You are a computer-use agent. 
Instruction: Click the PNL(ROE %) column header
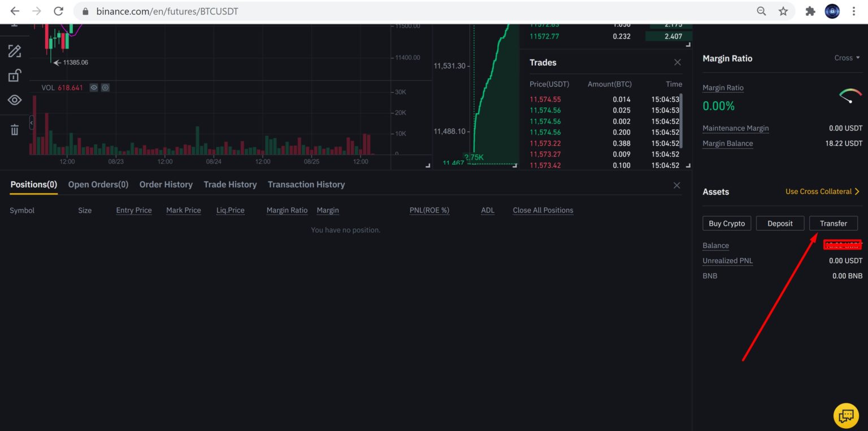[429, 210]
